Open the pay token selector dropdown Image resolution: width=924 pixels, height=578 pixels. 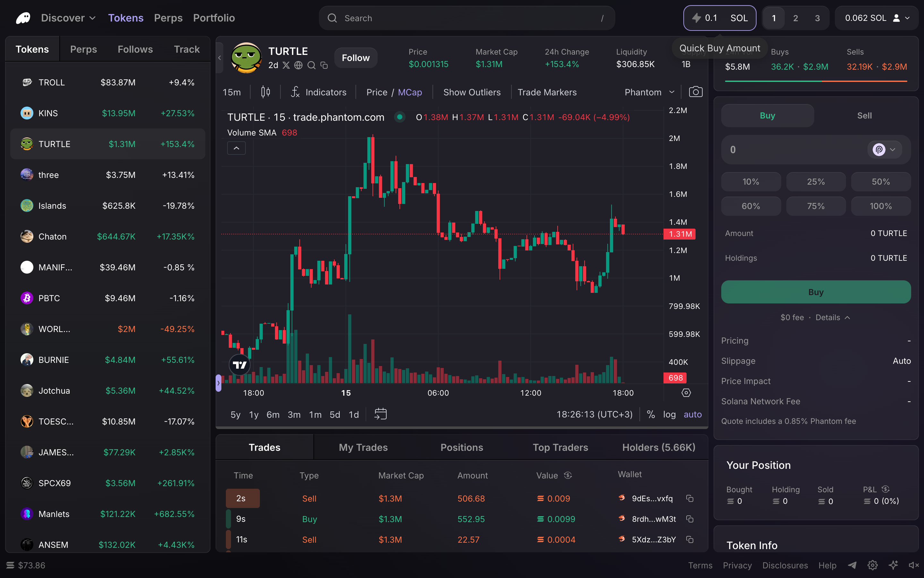click(885, 149)
